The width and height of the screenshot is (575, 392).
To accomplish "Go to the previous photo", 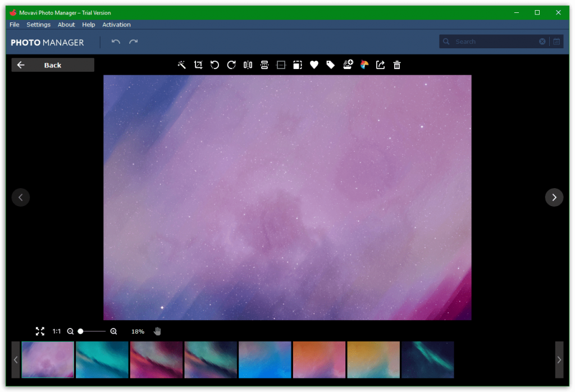I will 21,198.
